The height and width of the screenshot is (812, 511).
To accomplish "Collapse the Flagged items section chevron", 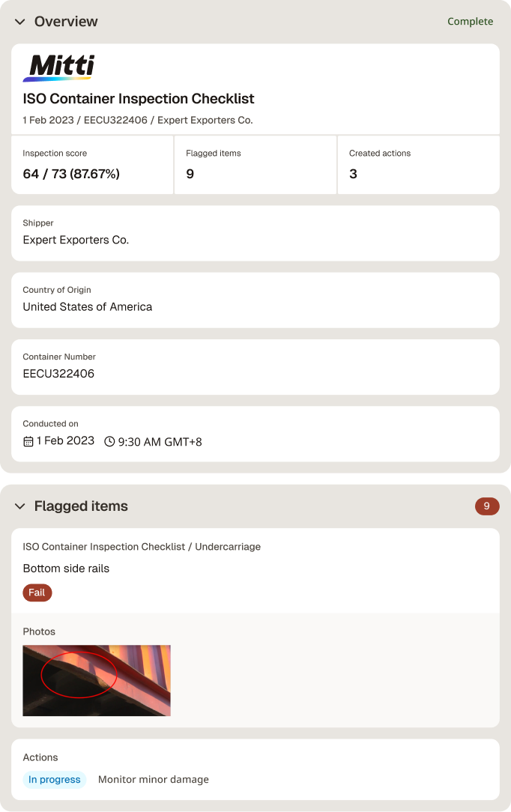I will [20, 506].
